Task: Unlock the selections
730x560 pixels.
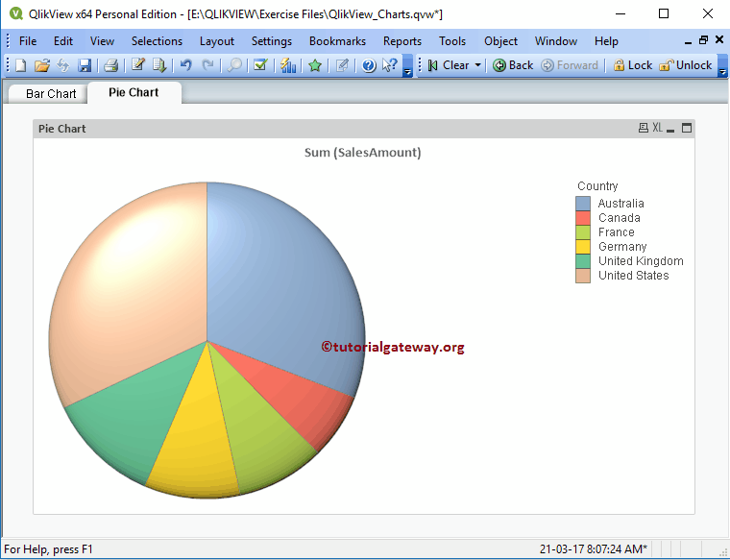Action: point(686,65)
